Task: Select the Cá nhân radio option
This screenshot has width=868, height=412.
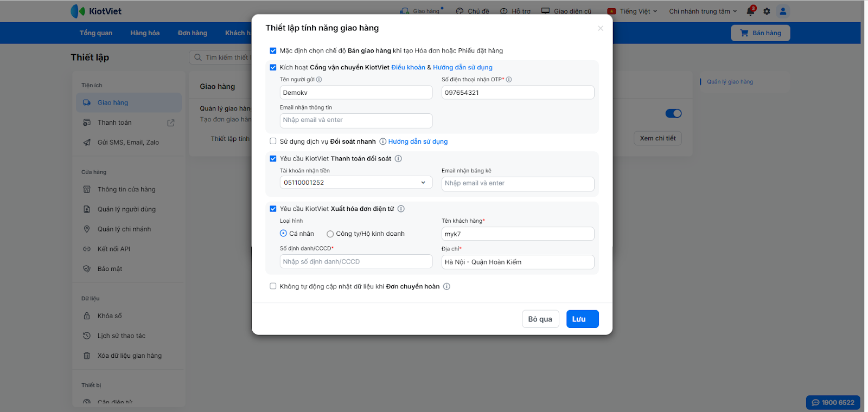Action: pyautogui.click(x=283, y=234)
